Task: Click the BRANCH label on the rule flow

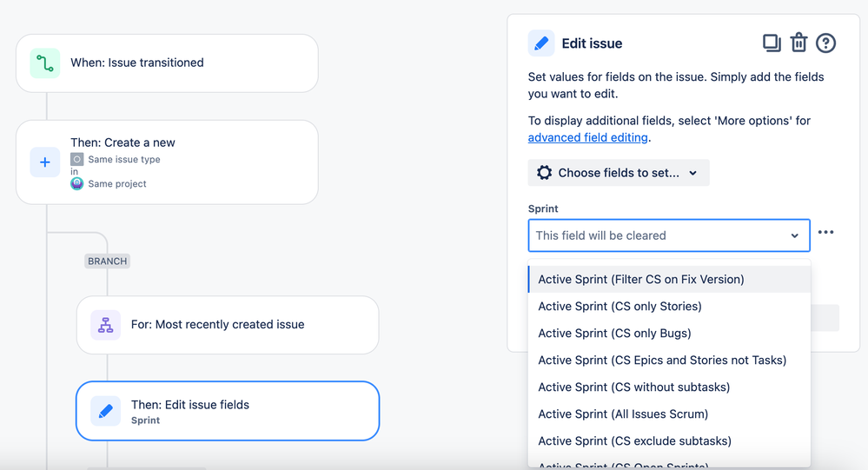Action: coord(108,261)
